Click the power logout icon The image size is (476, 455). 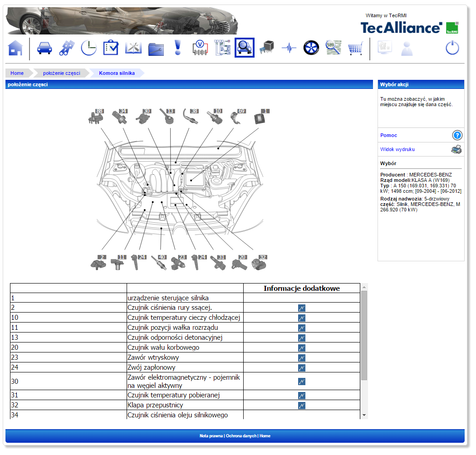(x=452, y=48)
